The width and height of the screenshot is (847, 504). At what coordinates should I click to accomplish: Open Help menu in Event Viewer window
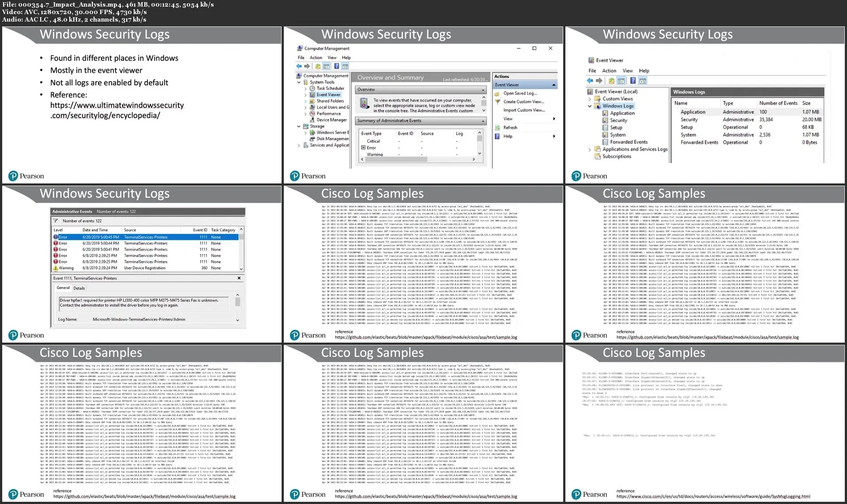coord(644,71)
